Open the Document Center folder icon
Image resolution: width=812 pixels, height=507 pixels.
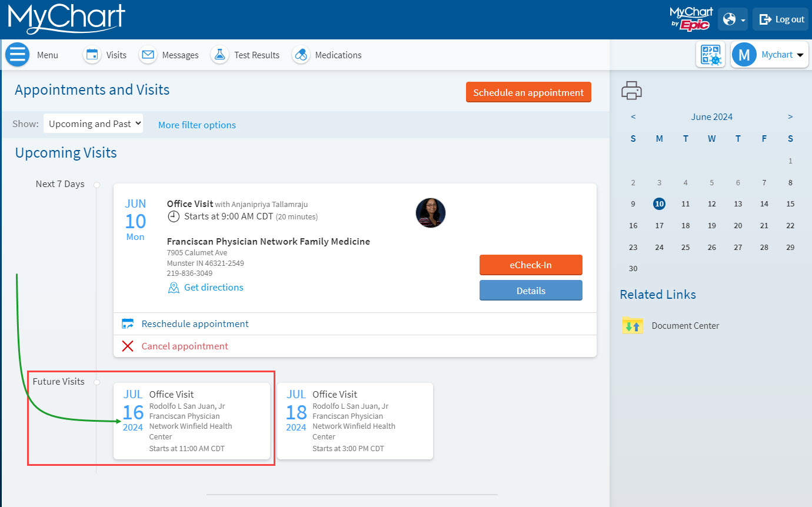633,325
